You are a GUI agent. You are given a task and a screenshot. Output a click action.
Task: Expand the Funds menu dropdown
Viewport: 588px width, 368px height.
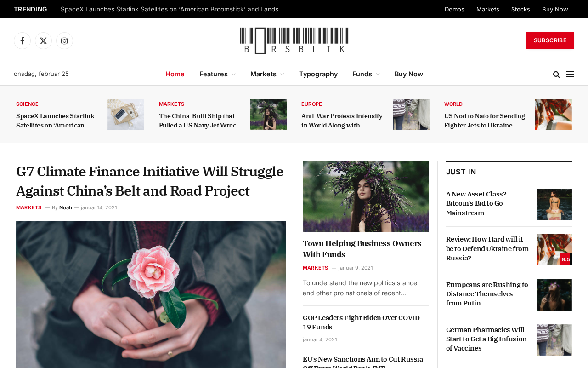click(366, 74)
